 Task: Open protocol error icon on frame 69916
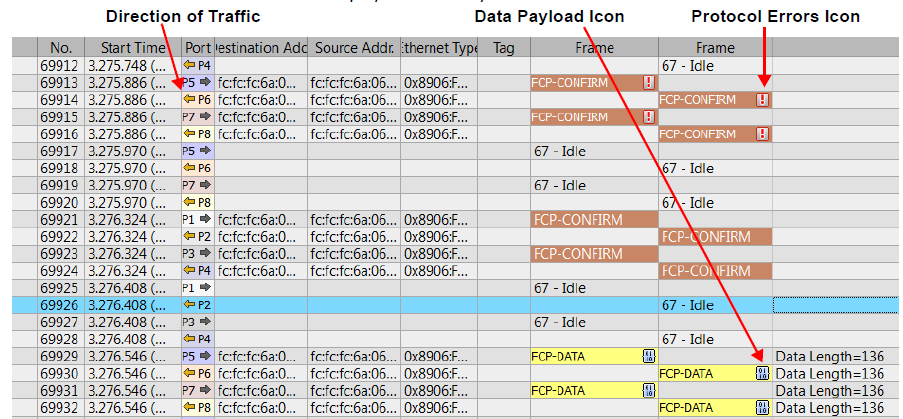(763, 134)
